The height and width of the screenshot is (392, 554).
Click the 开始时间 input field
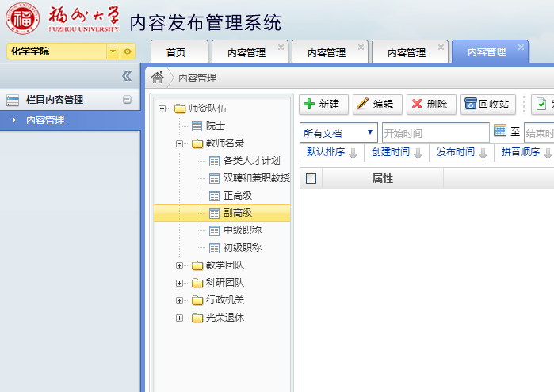pos(434,132)
